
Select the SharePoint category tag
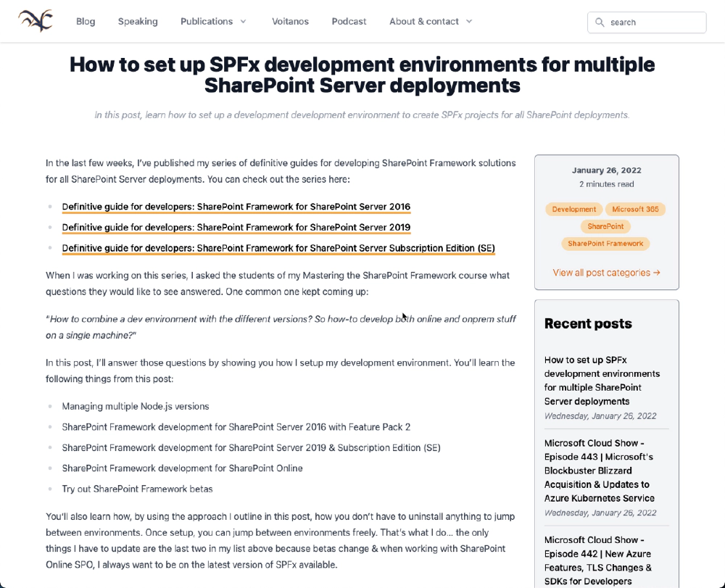[605, 226]
